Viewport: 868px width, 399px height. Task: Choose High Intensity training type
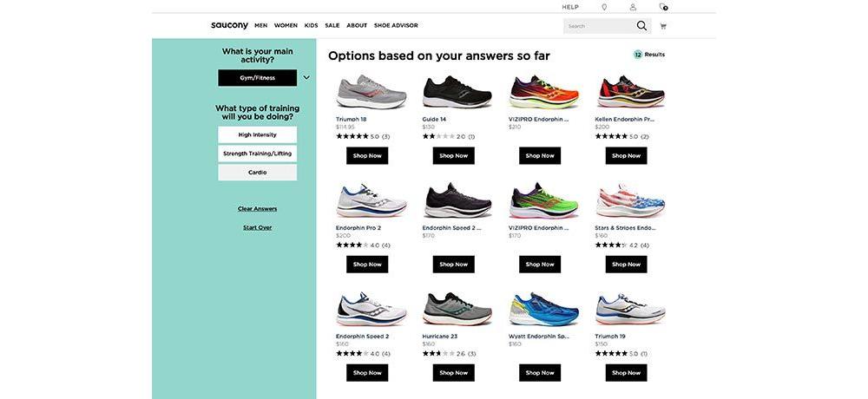pos(258,134)
